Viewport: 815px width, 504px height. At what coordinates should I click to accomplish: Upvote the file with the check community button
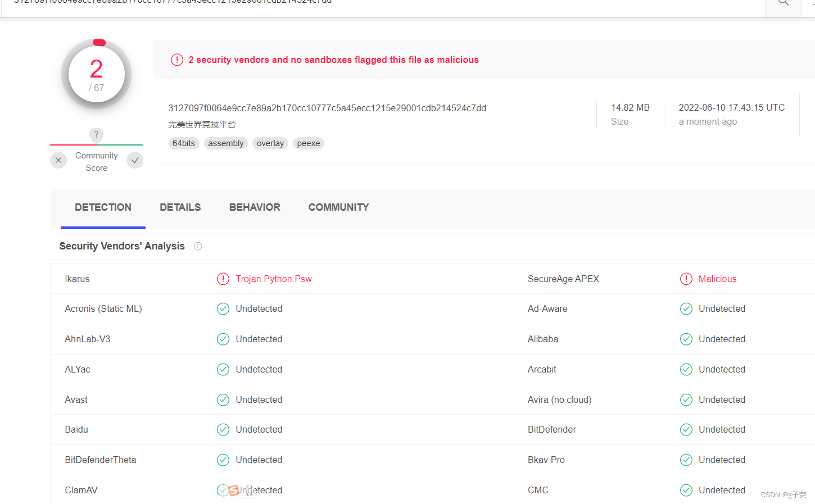134,160
